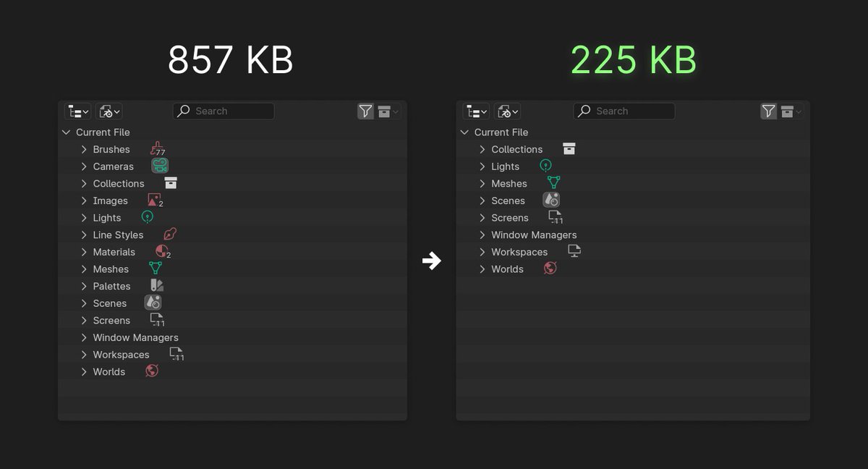Open editor type dropdown in right outliner
This screenshot has height=469, width=868.
tap(476, 111)
